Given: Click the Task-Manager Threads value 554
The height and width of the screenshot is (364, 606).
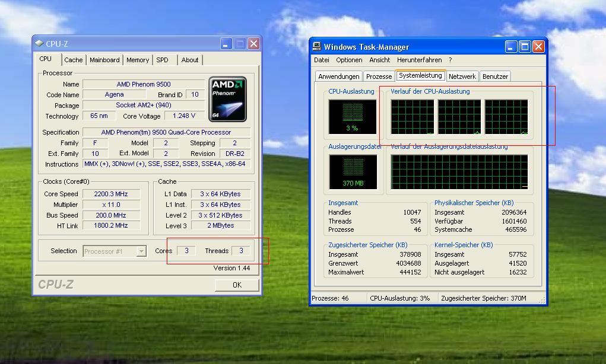Looking at the screenshot, I should click(x=415, y=221).
